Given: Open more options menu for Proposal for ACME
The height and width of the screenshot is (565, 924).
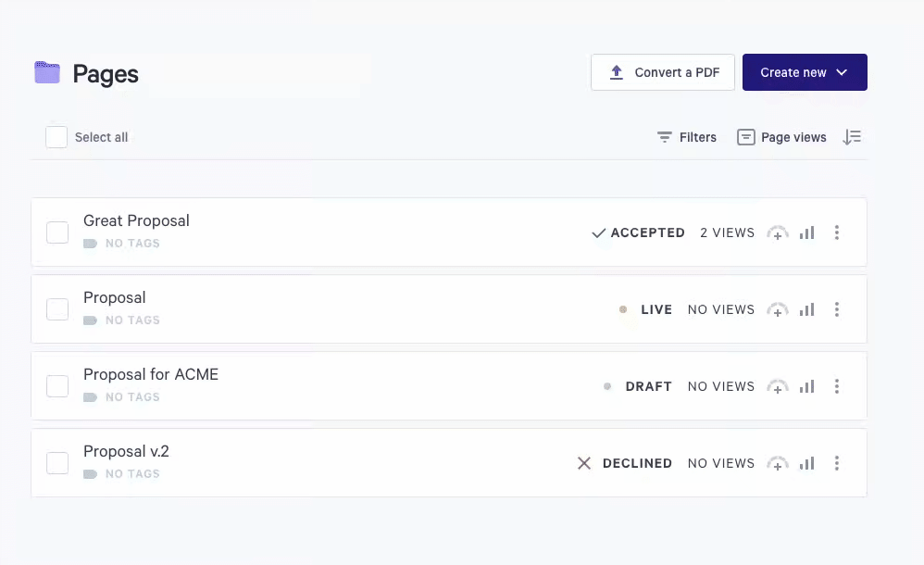Looking at the screenshot, I should [837, 386].
